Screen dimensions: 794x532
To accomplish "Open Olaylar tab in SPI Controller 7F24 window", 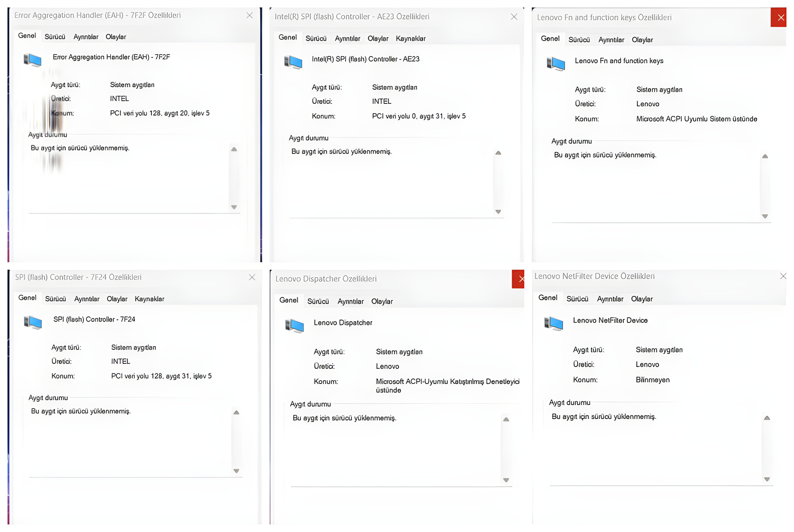I will pyautogui.click(x=117, y=299).
